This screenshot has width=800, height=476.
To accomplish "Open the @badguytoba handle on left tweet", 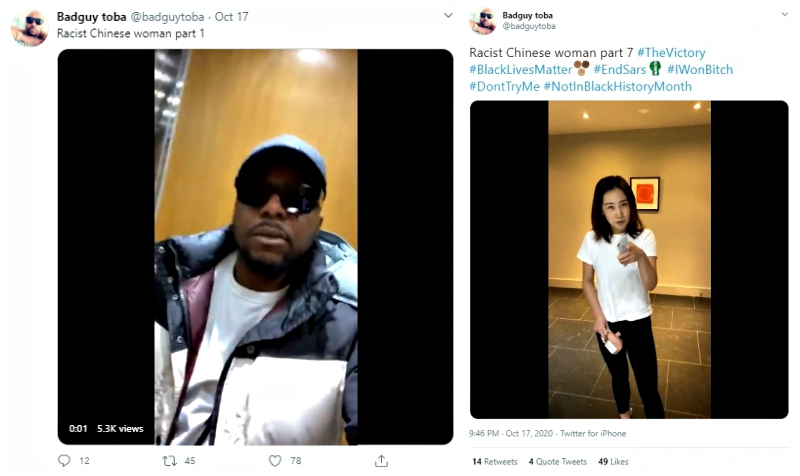I will (167, 17).
